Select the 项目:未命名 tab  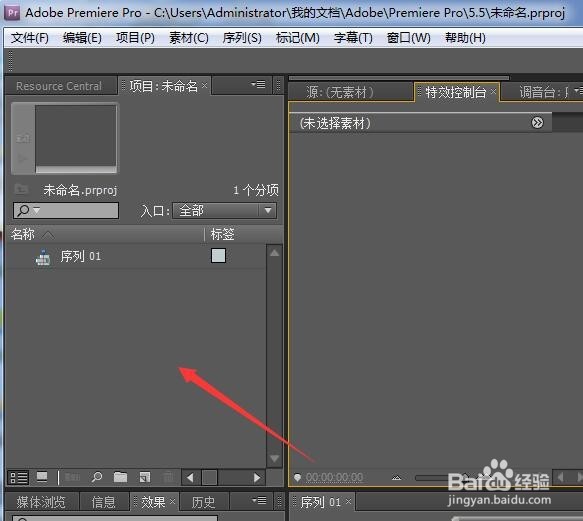(x=164, y=86)
